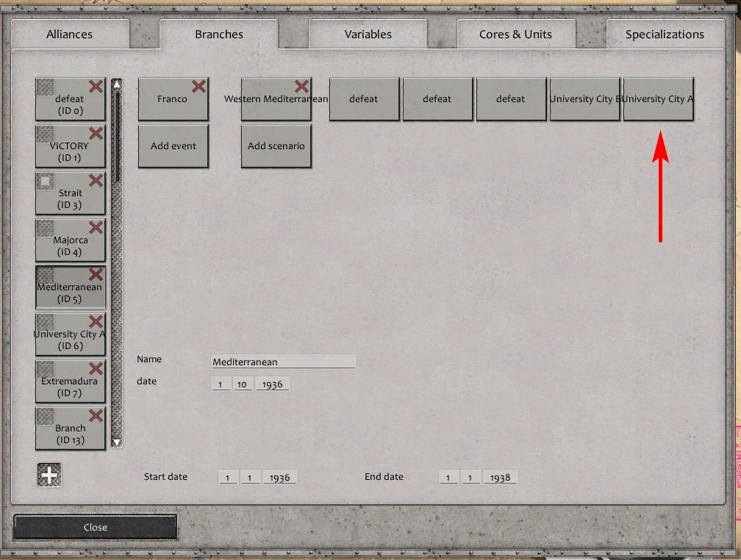Image resolution: width=741 pixels, height=560 pixels.
Task: Toggle checkbox on University City A (ID 6)
Action: tap(46, 322)
